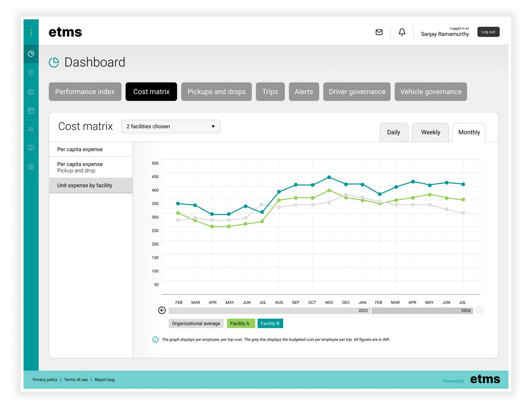532x412 pixels.
Task: Open the mail envelope icon
Action: point(379,32)
